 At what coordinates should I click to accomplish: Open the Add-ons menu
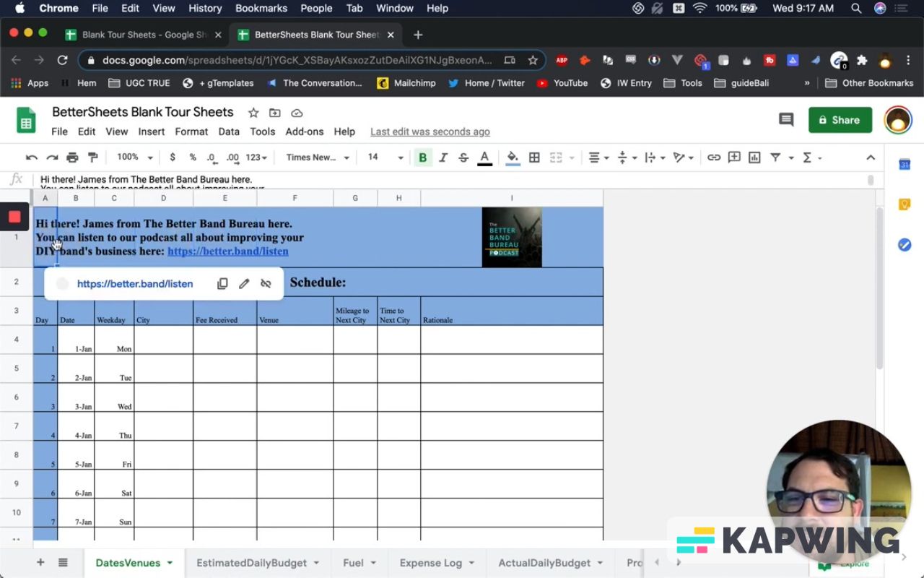pyautogui.click(x=305, y=131)
